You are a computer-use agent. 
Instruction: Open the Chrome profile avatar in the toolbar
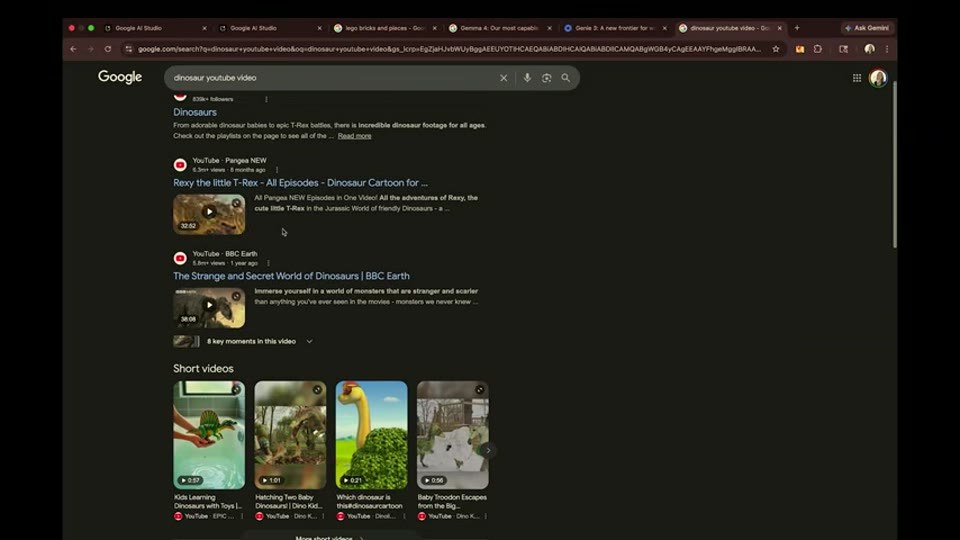point(869,49)
